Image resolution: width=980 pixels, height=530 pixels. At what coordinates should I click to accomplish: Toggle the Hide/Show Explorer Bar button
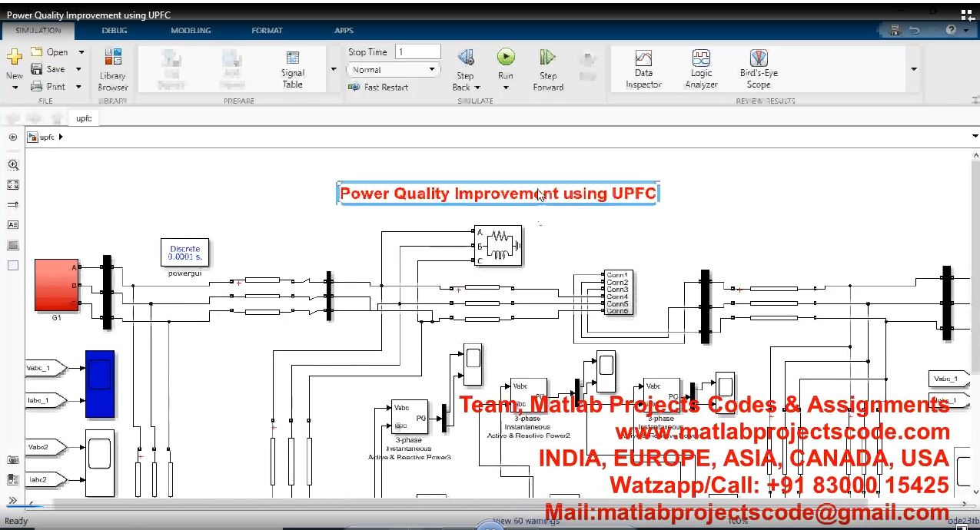tap(13, 137)
